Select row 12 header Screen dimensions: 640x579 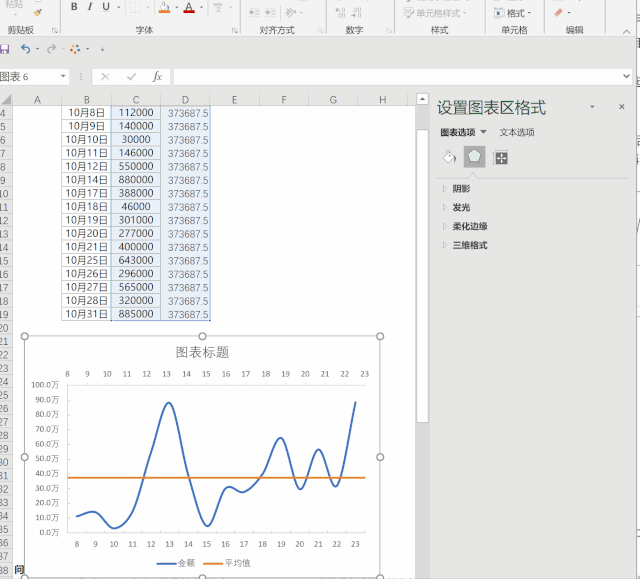click(4, 221)
